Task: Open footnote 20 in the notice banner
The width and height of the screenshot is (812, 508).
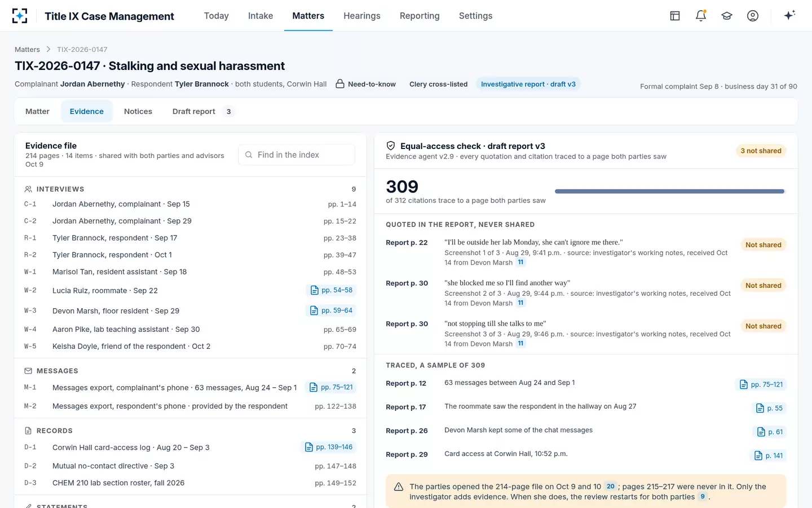Action: (611, 487)
